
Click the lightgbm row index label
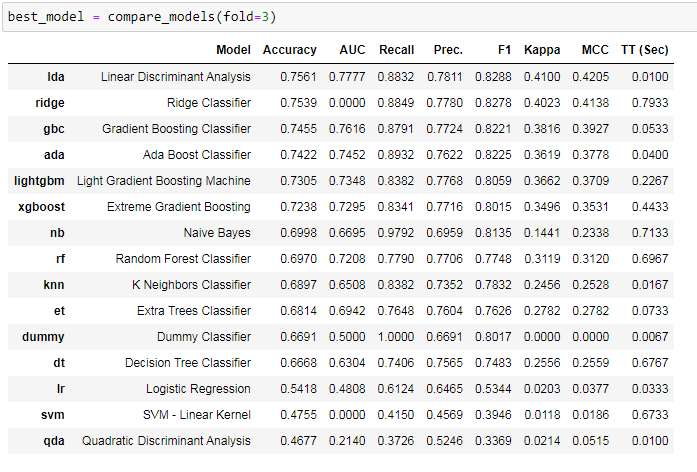click(x=39, y=181)
